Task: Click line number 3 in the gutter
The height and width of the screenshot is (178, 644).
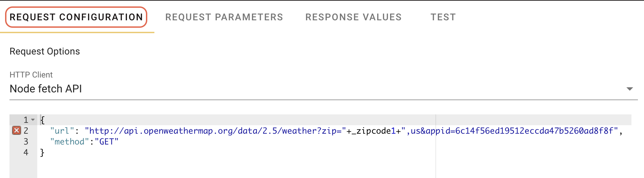Action: point(26,141)
